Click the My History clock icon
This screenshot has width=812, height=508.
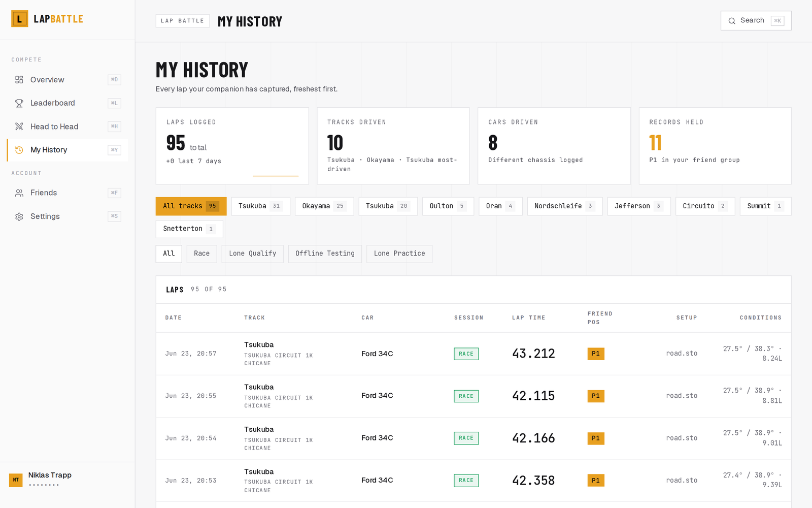point(19,150)
